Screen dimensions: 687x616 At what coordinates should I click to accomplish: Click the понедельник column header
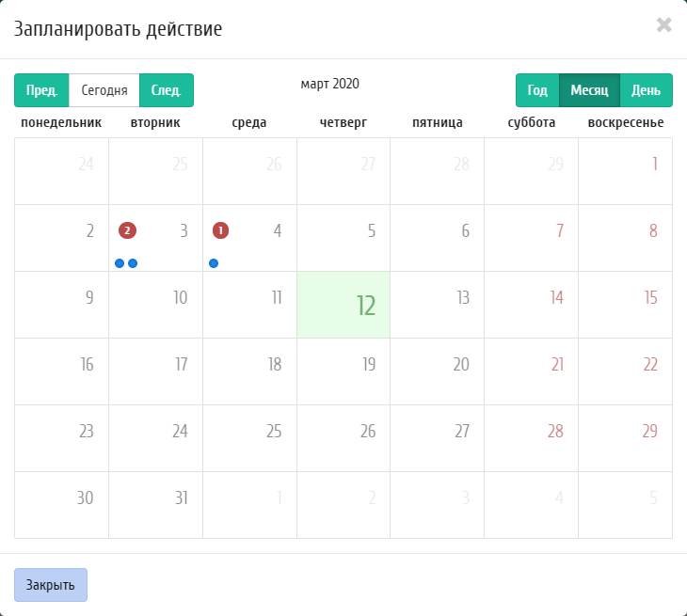(61, 122)
